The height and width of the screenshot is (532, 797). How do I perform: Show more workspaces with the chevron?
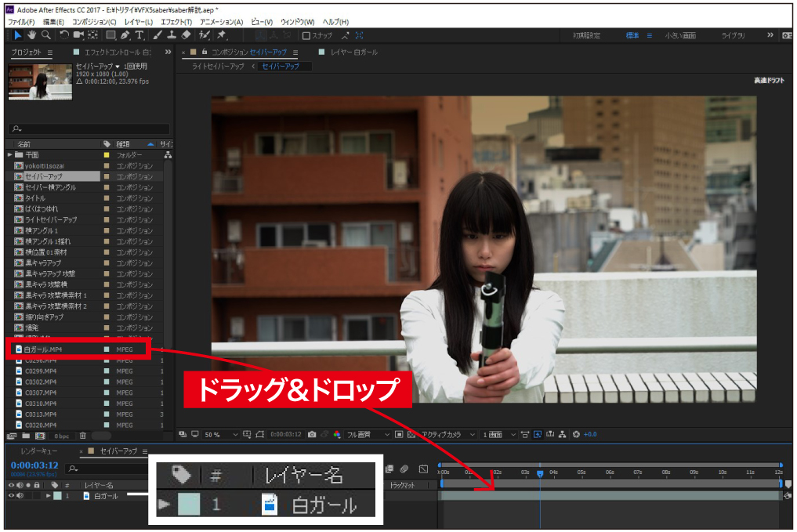[x=770, y=35]
